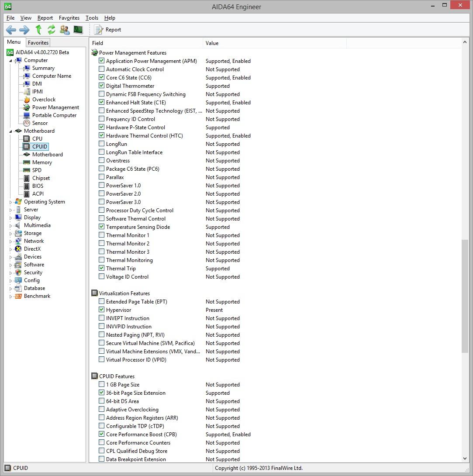Toggle Core C6 State (CC6) checkbox
473x476 pixels.
click(101, 77)
